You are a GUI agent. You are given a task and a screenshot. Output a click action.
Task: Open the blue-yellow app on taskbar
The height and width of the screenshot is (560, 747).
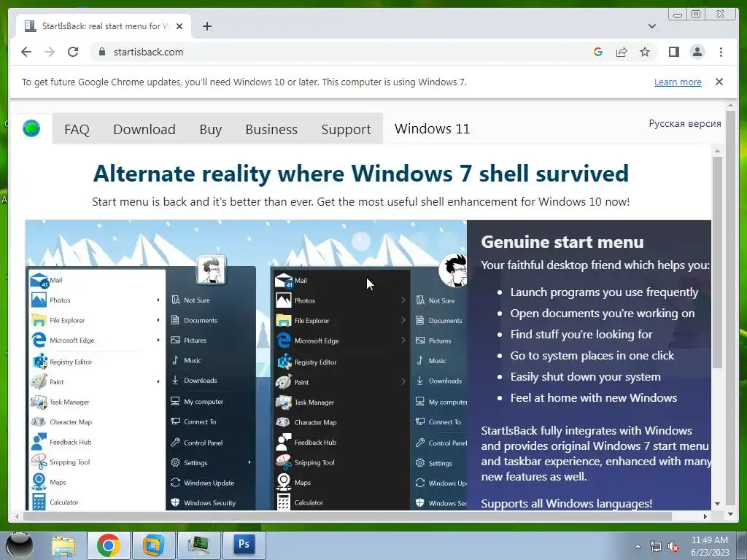coord(153,545)
